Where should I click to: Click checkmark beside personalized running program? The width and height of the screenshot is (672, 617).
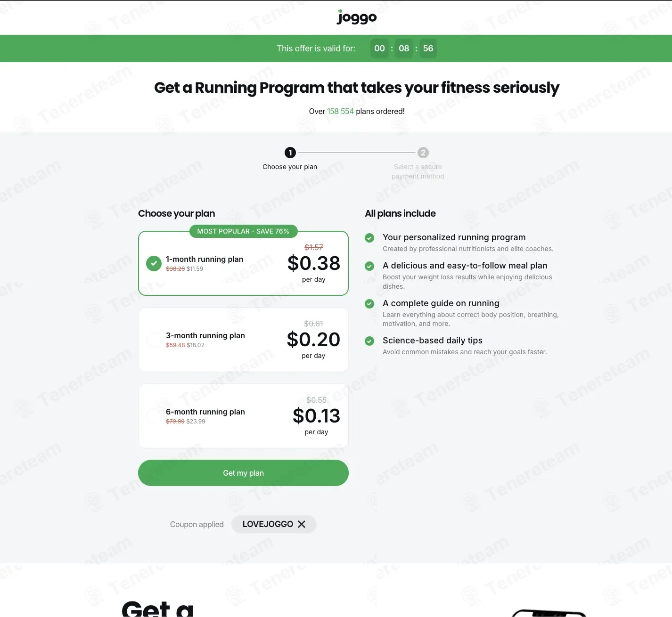click(x=369, y=238)
